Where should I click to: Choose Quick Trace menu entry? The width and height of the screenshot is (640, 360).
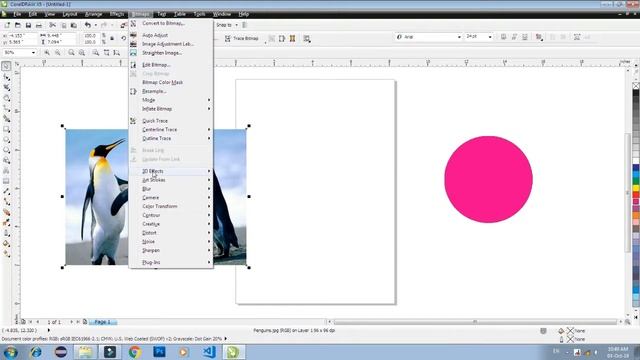(x=171, y=121)
